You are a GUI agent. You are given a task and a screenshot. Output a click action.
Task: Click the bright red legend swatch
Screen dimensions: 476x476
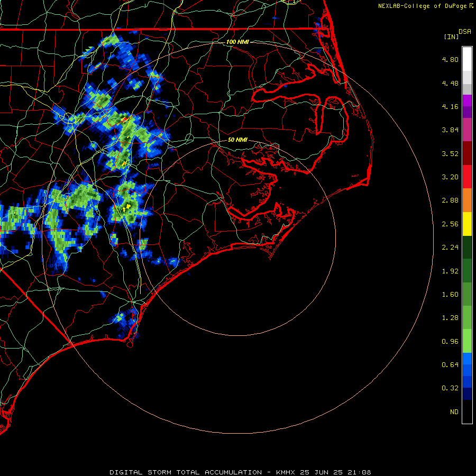click(x=467, y=177)
